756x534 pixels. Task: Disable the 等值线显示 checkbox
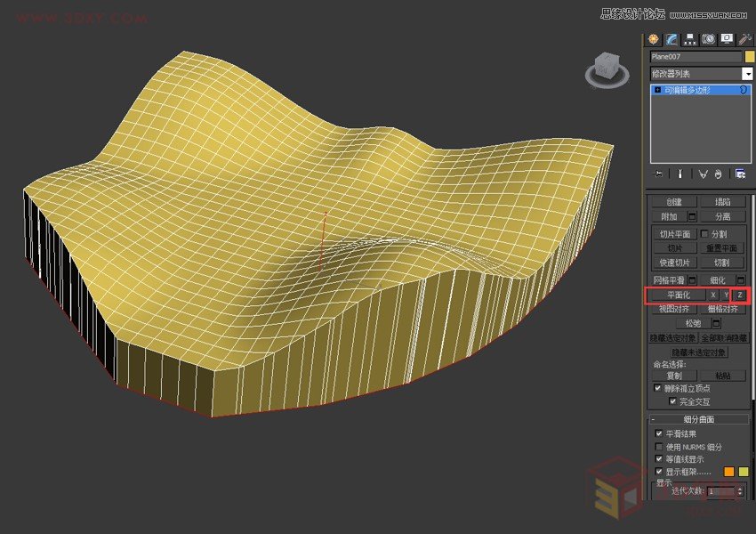click(x=659, y=457)
